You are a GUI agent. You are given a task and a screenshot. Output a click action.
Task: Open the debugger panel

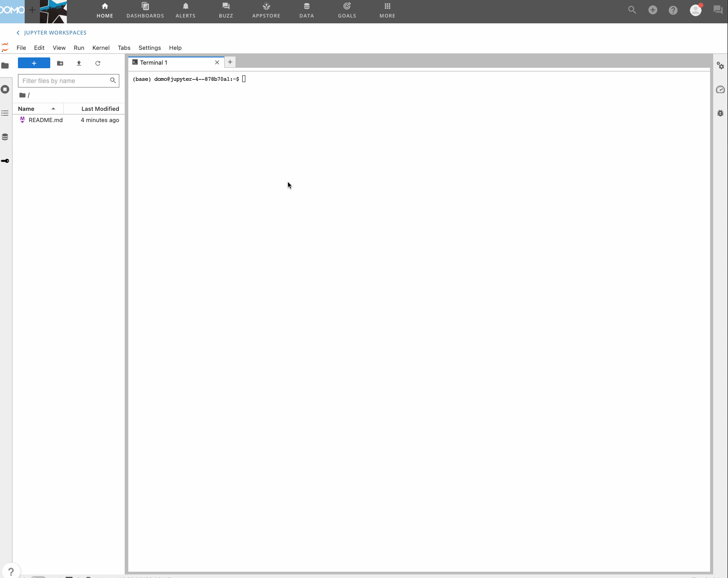point(720,113)
